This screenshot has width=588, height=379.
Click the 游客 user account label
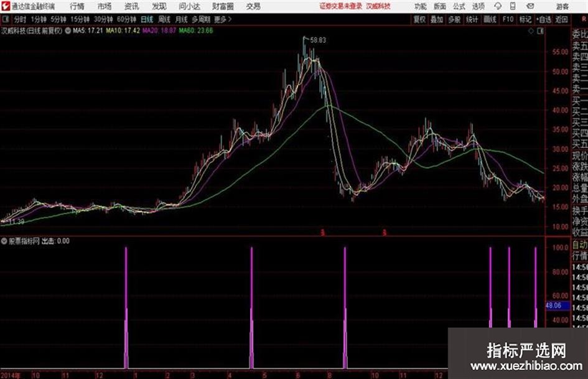[562, 6]
